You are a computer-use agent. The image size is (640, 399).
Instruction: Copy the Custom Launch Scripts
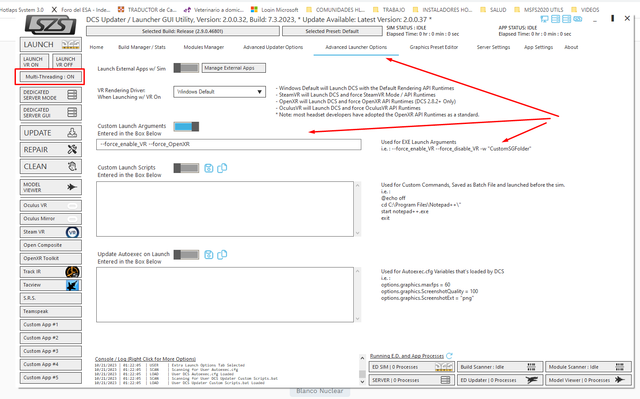tap(222, 168)
